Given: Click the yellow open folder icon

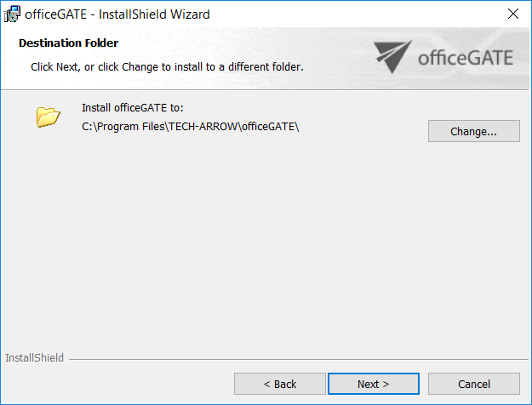Looking at the screenshot, I should point(49,117).
